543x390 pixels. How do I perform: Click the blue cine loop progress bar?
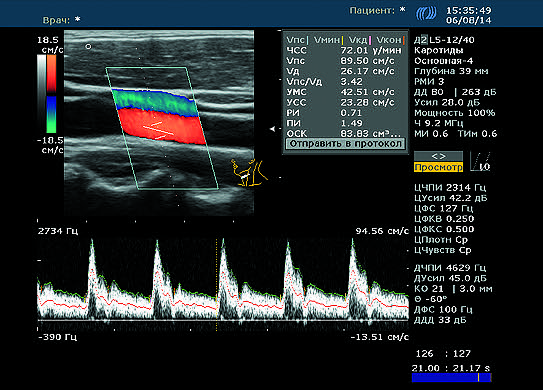pyautogui.click(x=452, y=377)
